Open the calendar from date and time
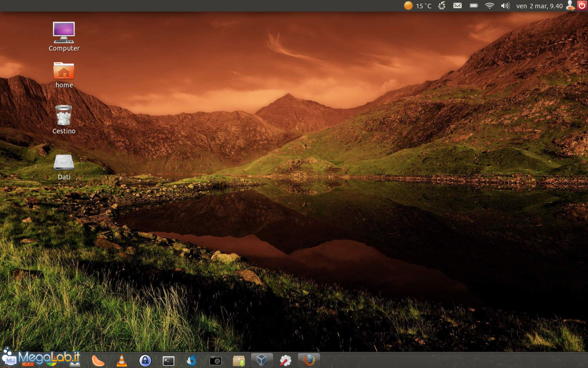The height and width of the screenshot is (368, 588). click(x=539, y=6)
